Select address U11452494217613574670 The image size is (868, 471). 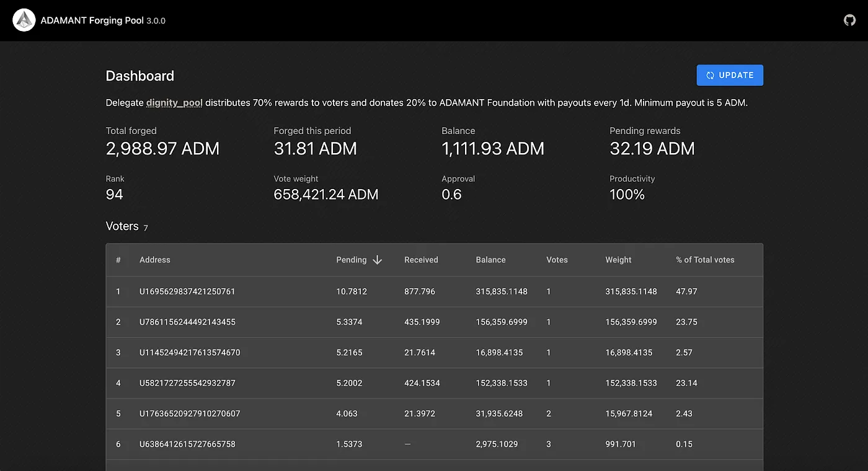190,353
